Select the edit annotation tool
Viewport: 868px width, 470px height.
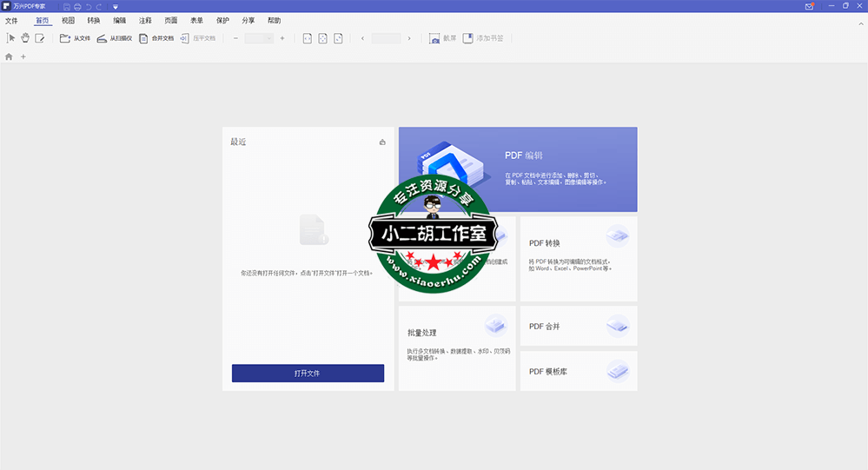39,38
